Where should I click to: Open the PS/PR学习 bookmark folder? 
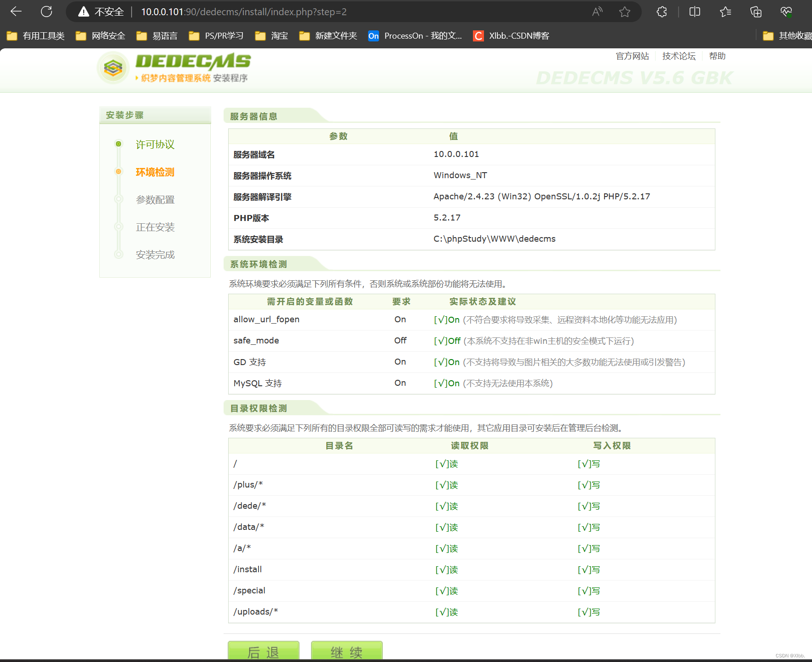[216, 36]
